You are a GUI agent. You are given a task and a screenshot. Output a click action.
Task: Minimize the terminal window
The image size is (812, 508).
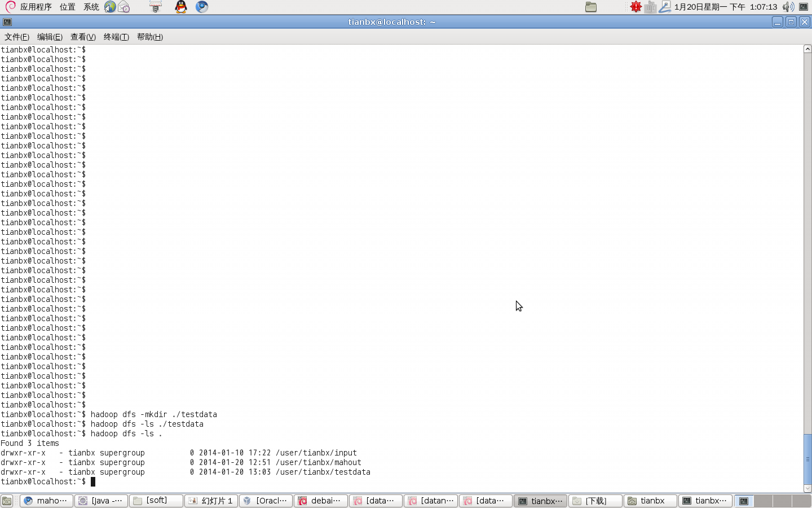[x=778, y=22]
